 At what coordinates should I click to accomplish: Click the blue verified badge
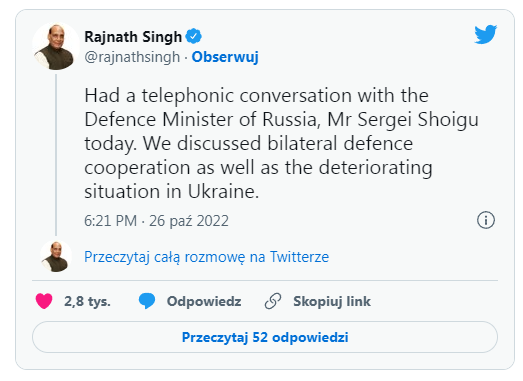193,36
